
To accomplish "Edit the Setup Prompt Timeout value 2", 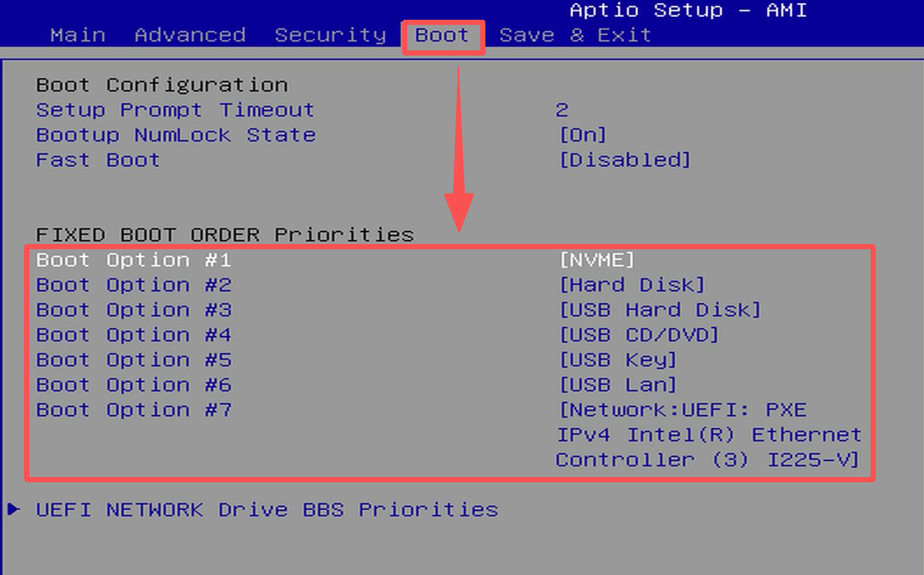I will click(561, 110).
